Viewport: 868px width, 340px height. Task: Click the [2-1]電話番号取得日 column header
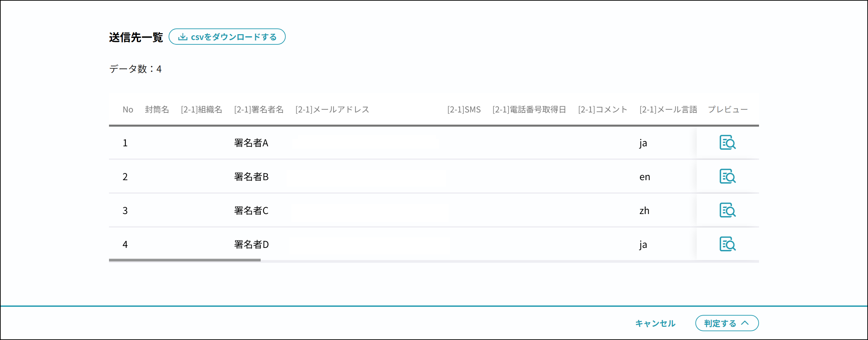click(529, 109)
